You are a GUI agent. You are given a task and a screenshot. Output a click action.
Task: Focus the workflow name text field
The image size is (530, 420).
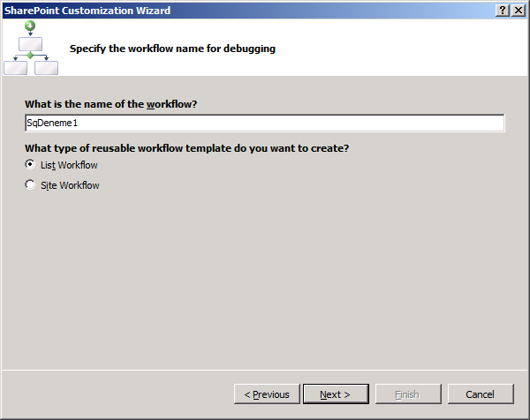click(x=265, y=124)
